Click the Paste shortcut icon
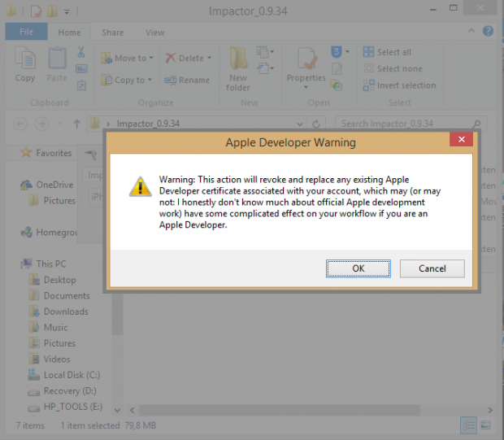Viewport: 504px width, 440px height. tap(81, 85)
